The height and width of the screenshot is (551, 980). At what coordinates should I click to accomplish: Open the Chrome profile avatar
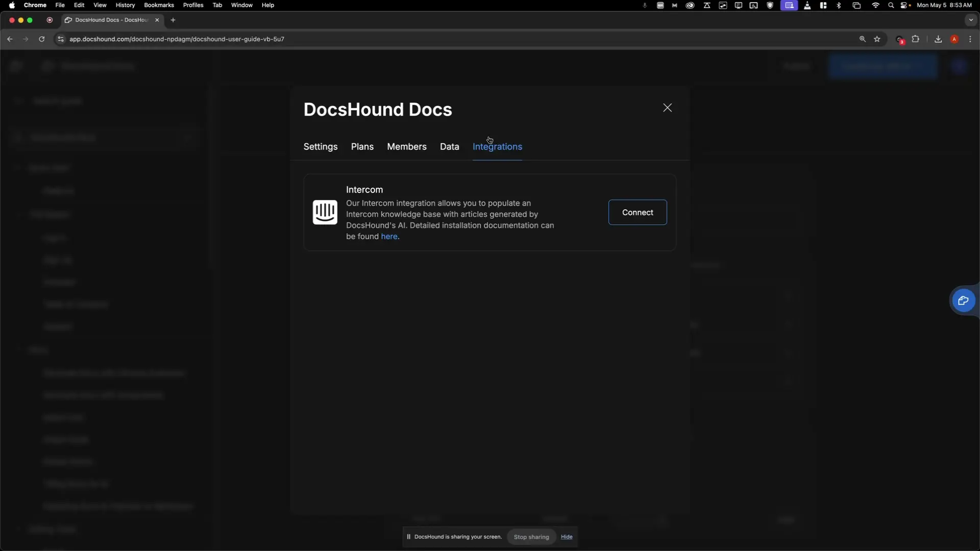(x=954, y=39)
